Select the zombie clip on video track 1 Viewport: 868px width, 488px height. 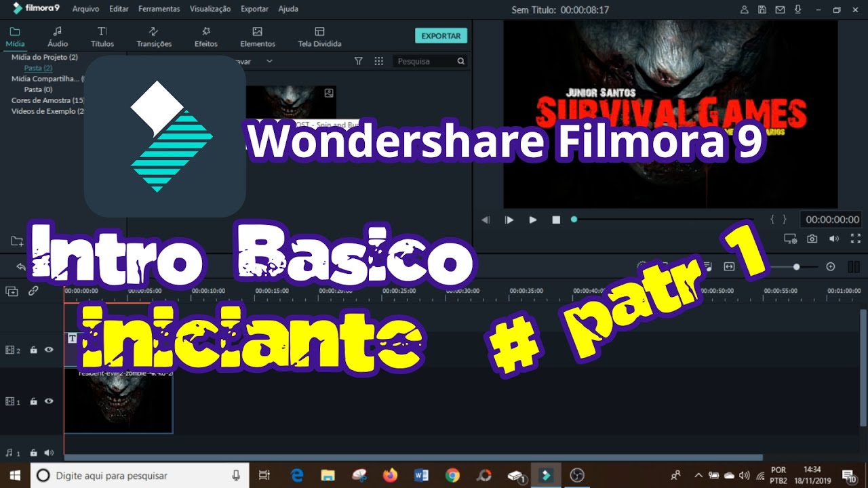click(x=119, y=401)
